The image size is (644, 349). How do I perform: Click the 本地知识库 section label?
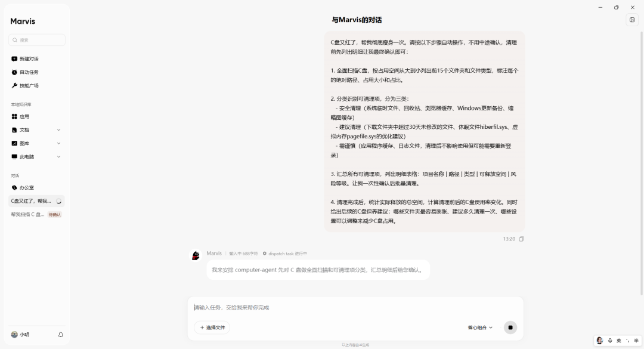pyautogui.click(x=21, y=104)
